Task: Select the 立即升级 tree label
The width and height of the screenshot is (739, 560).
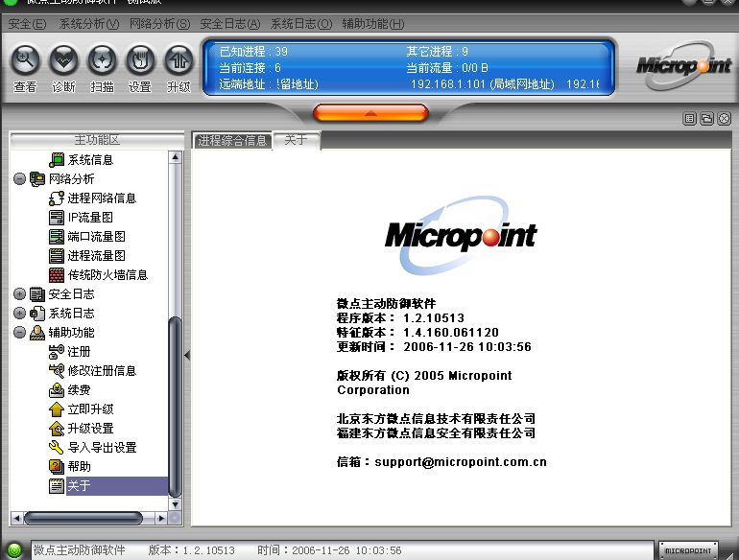Action: (90, 409)
